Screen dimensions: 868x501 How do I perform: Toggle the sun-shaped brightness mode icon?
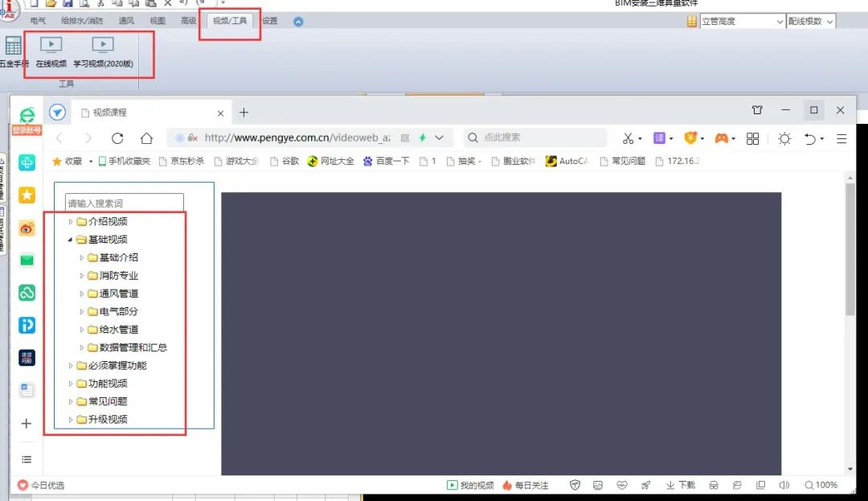pos(784,138)
